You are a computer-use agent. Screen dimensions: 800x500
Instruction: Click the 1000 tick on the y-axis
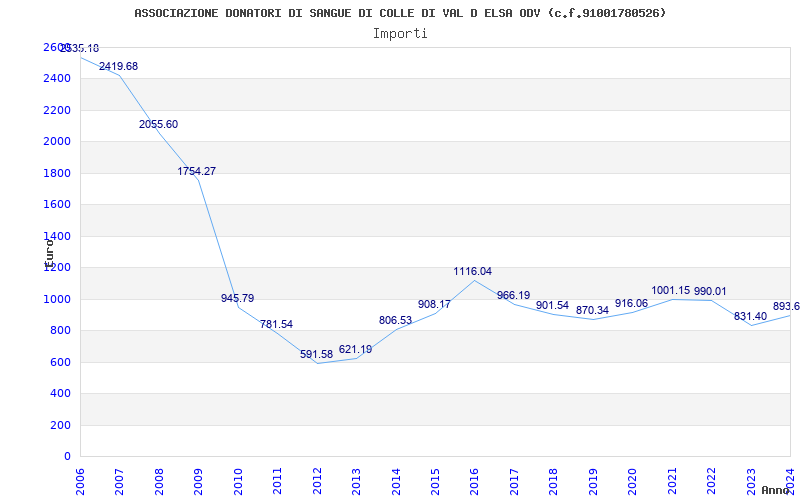coord(57,299)
